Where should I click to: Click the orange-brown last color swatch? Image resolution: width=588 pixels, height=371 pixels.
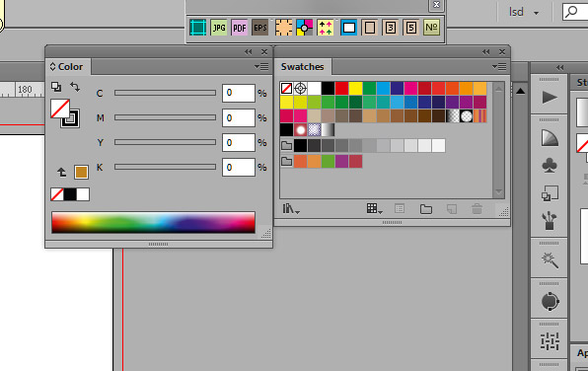coord(81,173)
